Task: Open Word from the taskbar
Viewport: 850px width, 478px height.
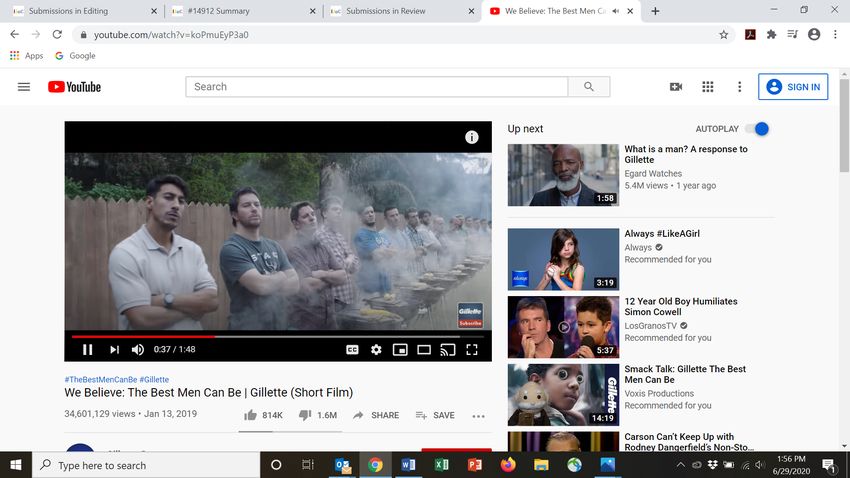Action: [x=408, y=465]
